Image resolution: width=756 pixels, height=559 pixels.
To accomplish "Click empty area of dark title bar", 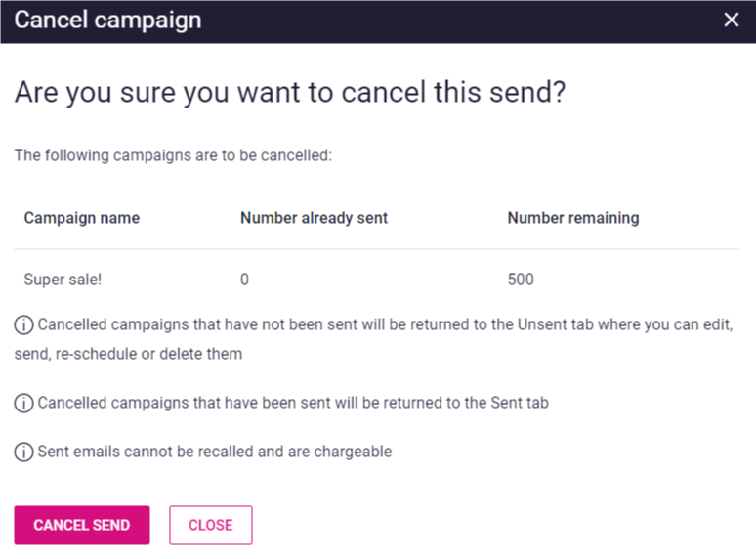I will click(x=458, y=21).
